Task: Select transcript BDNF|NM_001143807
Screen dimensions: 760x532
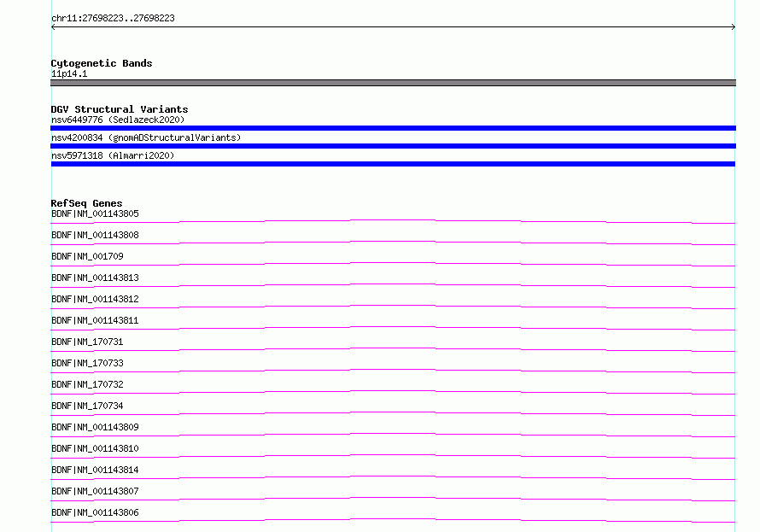Action: coord(95,491)
